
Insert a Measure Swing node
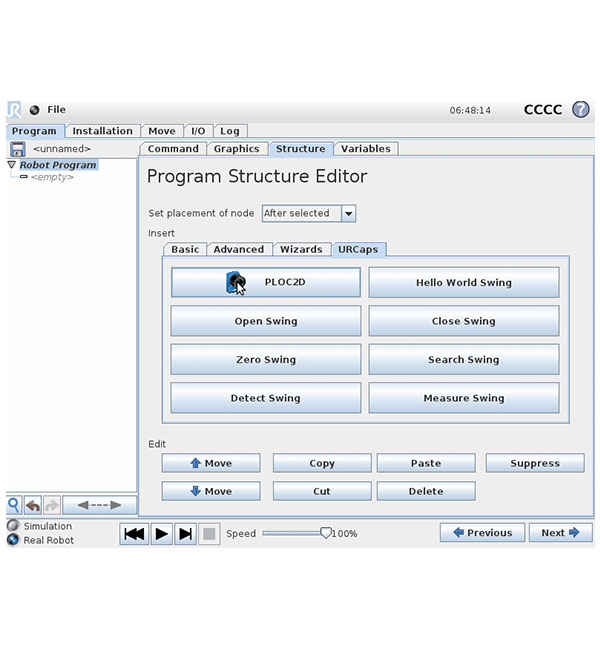click(x=464, y=398)
